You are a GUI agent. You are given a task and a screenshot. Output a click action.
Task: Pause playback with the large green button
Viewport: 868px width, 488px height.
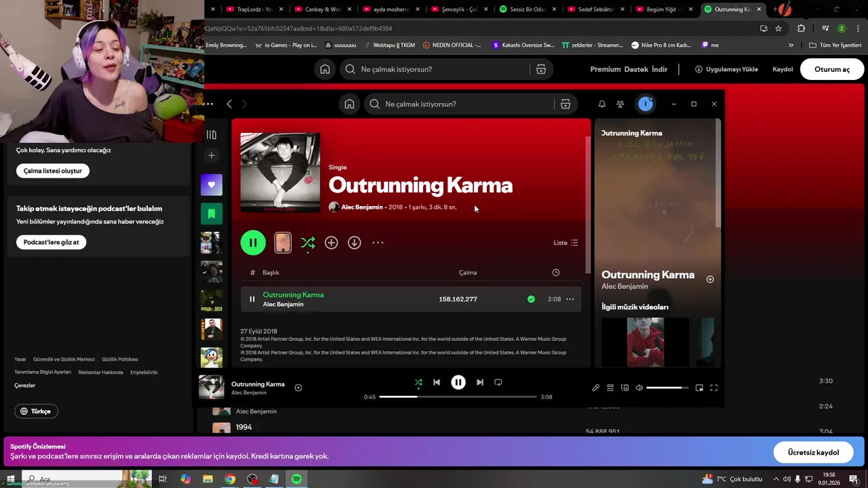click(253, 243)
